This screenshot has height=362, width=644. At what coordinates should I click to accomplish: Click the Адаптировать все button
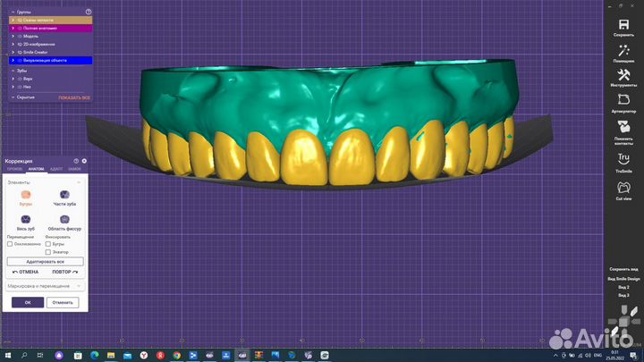[45, 262]
